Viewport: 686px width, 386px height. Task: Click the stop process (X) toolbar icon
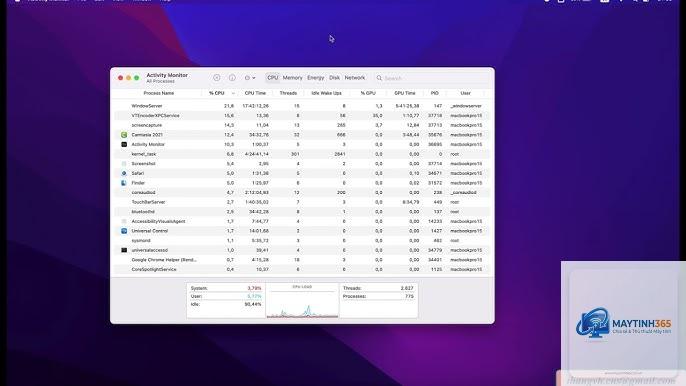coord(217,78)
